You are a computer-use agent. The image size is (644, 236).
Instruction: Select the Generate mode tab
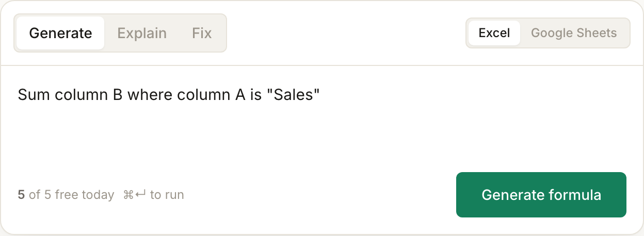(x=60, y=33)
